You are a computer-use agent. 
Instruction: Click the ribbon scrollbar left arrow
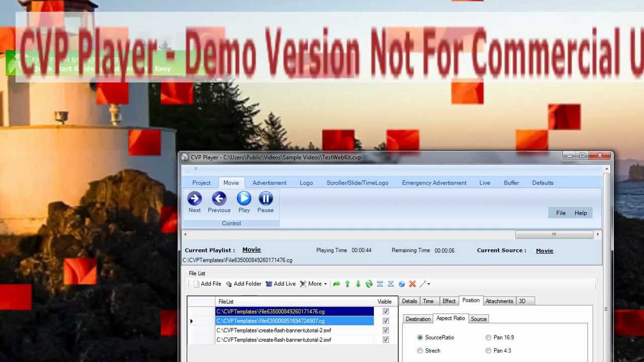[185, 234]
